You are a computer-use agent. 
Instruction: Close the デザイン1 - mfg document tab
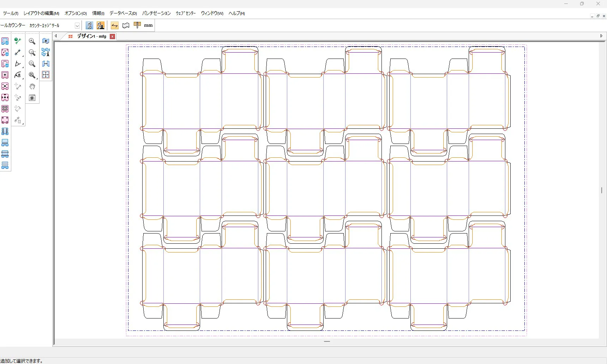tap(112, 36)
